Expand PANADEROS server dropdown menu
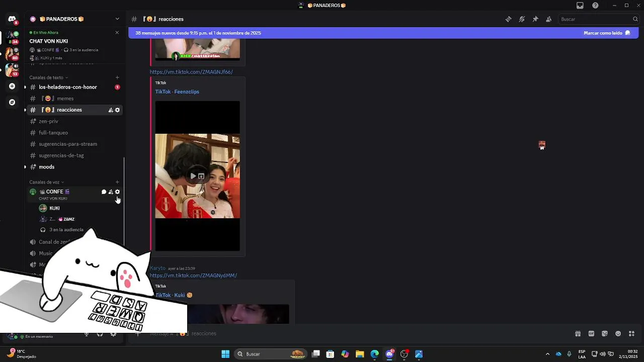This screenshot has width=644, height=362. (x=117, y=19)
